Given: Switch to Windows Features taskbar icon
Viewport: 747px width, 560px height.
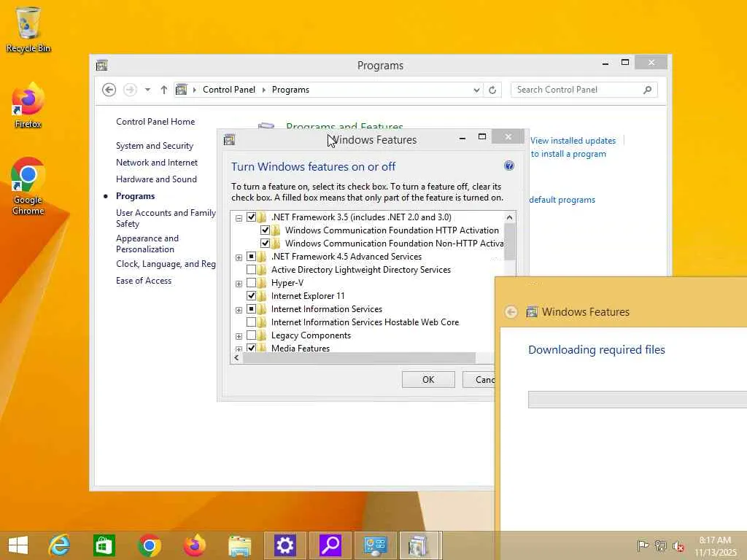Looking at the screenshot, I should (420, 545).
